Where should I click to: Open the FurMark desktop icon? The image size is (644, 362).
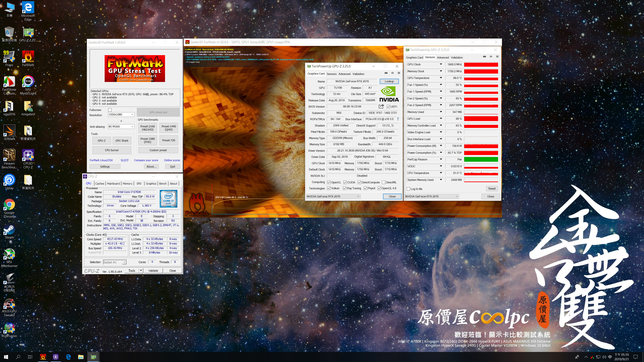coord(28,58)
